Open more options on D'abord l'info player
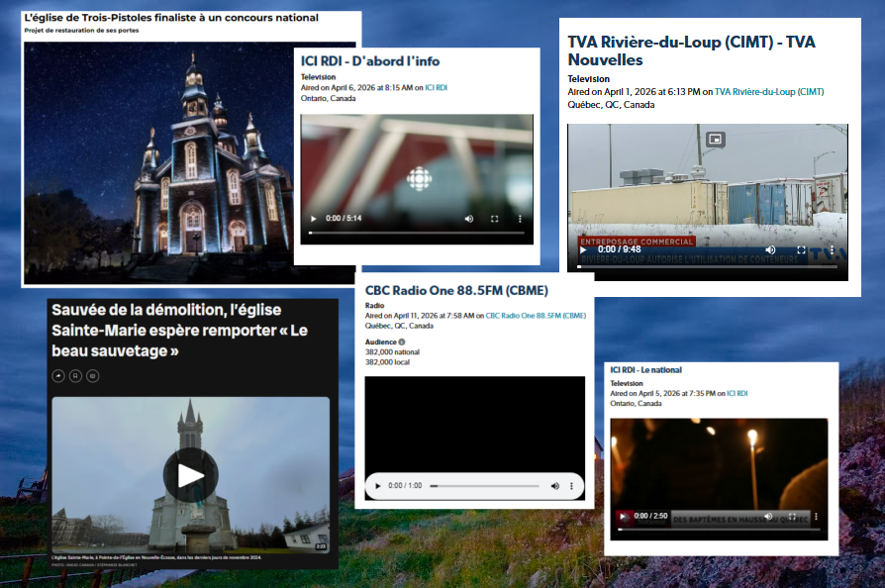 pyautogui.click(x=520, y=219)
